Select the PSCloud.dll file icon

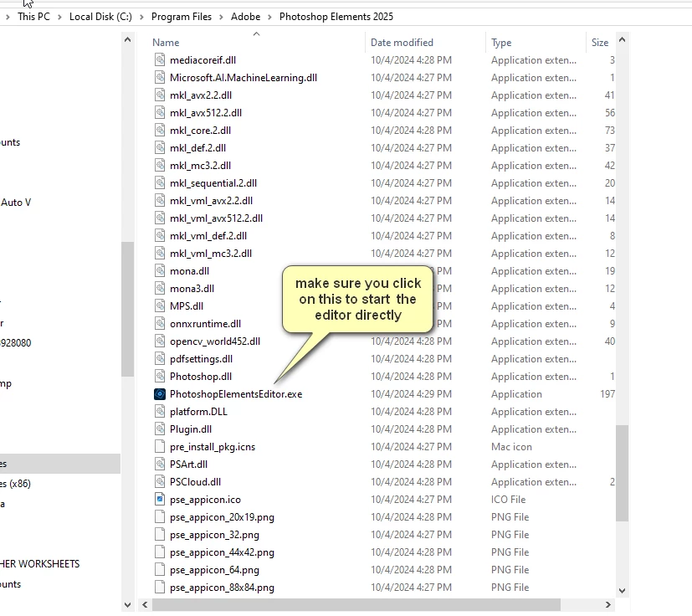(x=160, y=482)
